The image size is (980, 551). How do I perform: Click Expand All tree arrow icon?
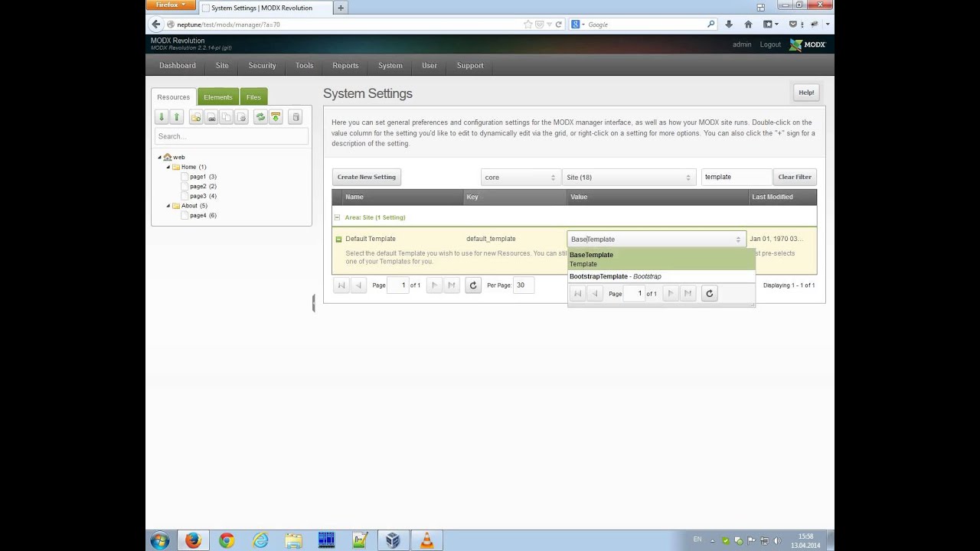(162, 117)
